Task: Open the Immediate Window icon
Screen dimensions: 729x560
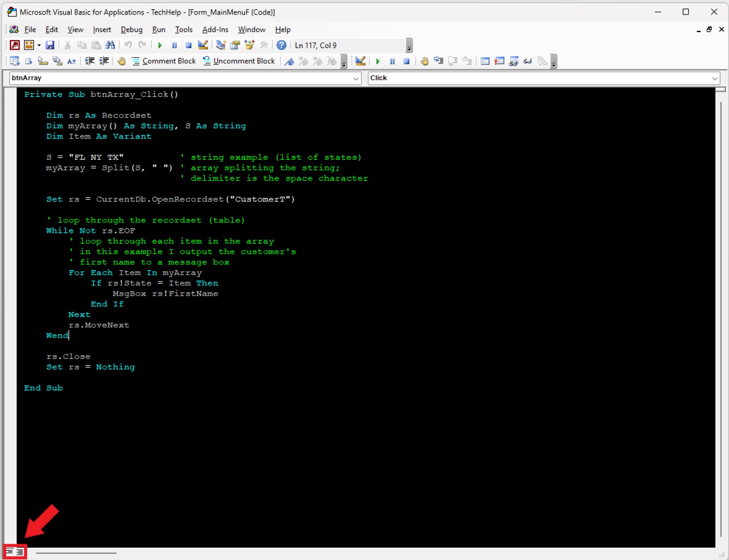Action: click(x=499, y=61)
